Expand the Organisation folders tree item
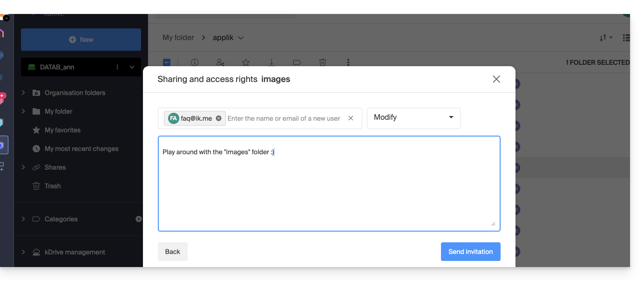This screenshot has height=281, width=644. click(23, 93)
